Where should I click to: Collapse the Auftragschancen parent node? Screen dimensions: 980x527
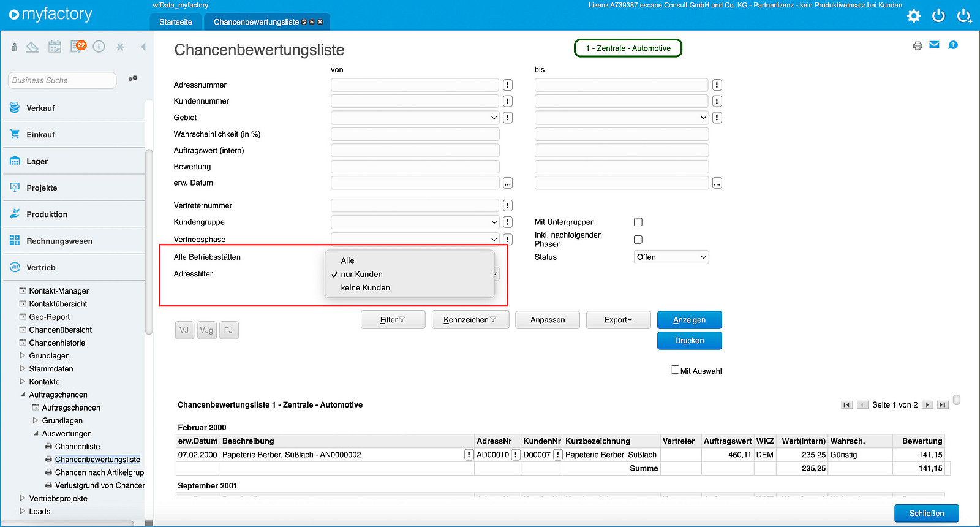click(23, 395)
